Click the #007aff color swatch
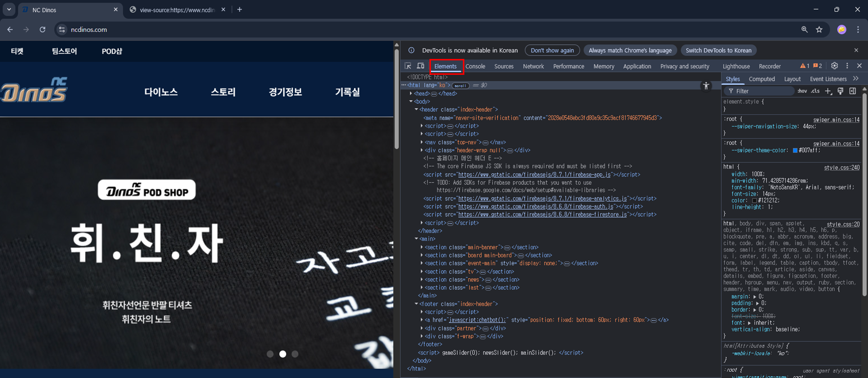868x378 pixels. click(x=795, y=150)
